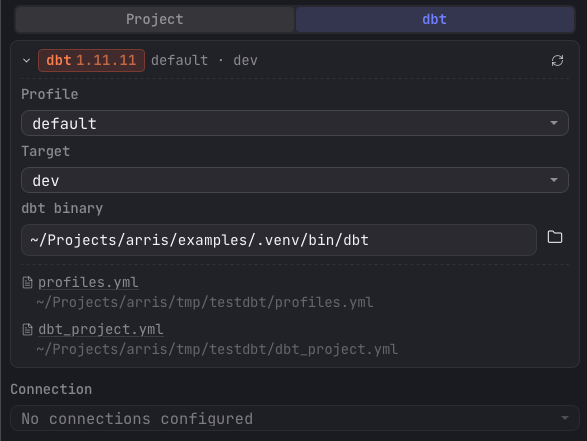The image size is (587, 441).
Task: Click the ~/Projects/arris/tmp/testdbt/profiles.yml path text
Action: [x=205, y=302]
